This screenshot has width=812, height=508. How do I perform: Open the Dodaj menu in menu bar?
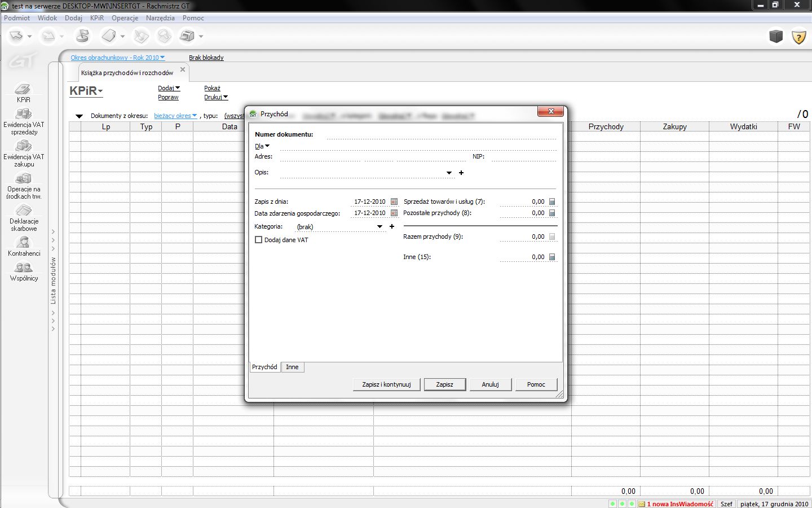pyautogui.click(x=73, y=18)
